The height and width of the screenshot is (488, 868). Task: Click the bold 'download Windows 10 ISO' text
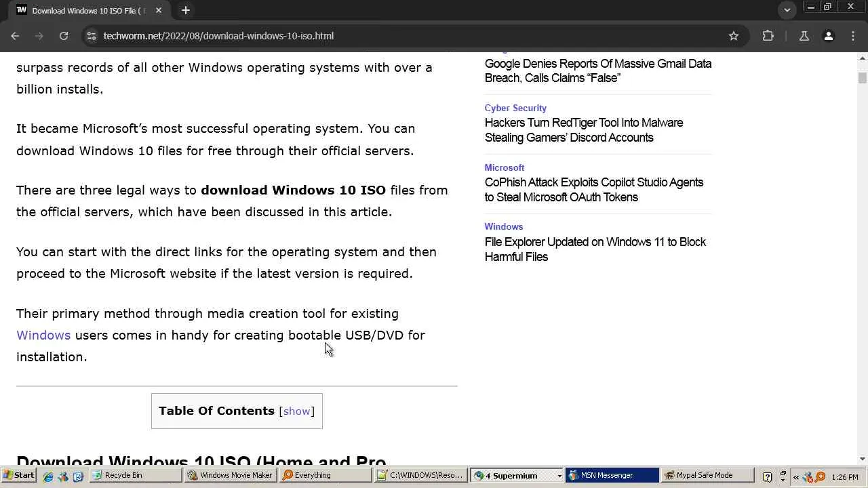293,190
